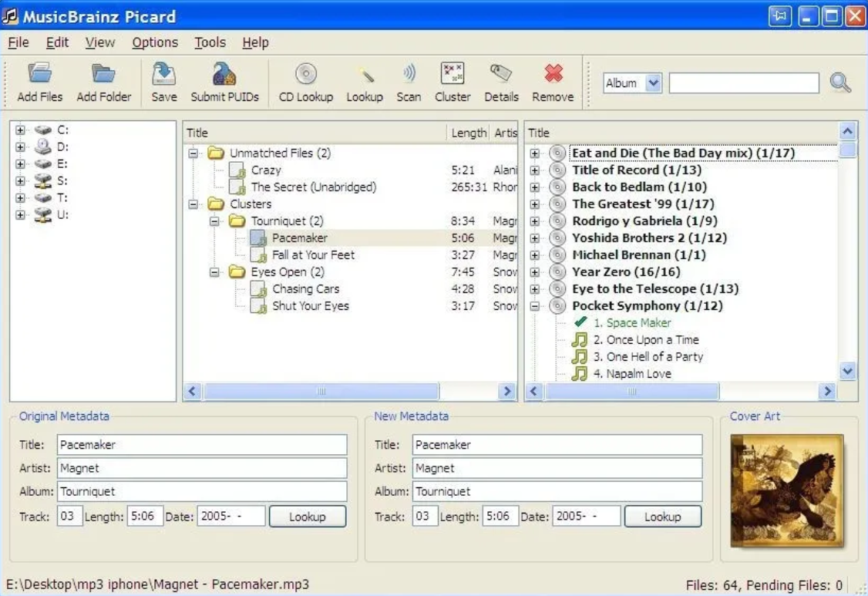Click the Submit PUIDs toolbar icon
The height and width of the screenshot is (596, 868).
[x=224, y=73]
